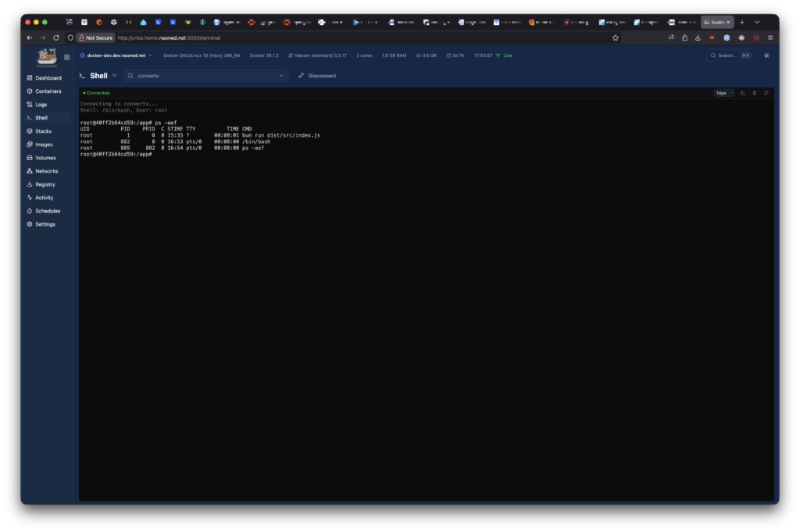
Task: Toggle the theme with the sun icon
Action: 766,55
